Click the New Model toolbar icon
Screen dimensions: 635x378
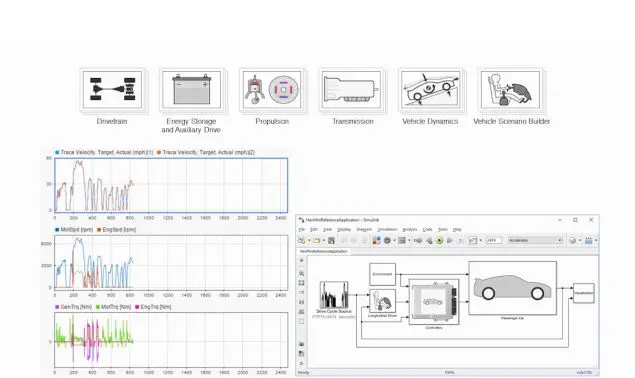(302, 240)
